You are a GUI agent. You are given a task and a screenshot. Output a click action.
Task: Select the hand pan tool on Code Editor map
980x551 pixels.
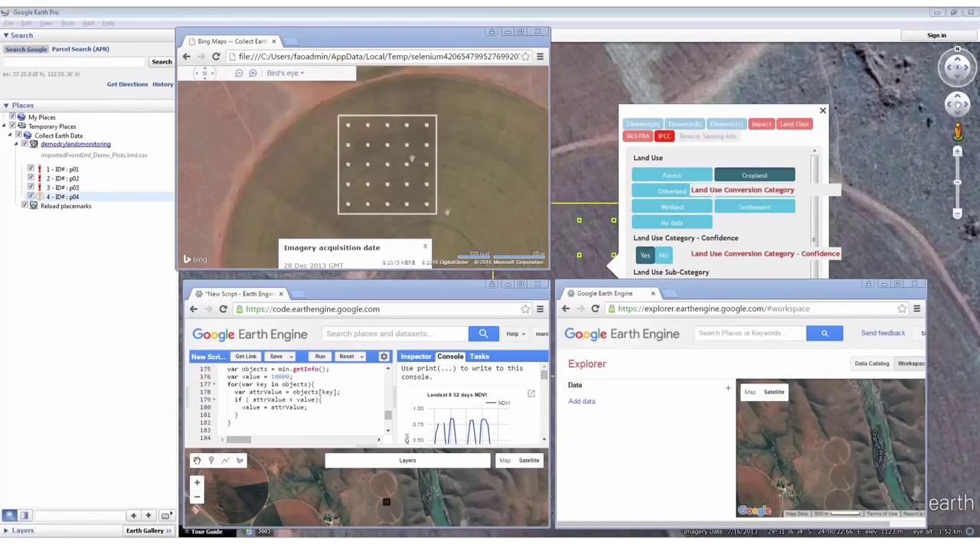point(197,461)
